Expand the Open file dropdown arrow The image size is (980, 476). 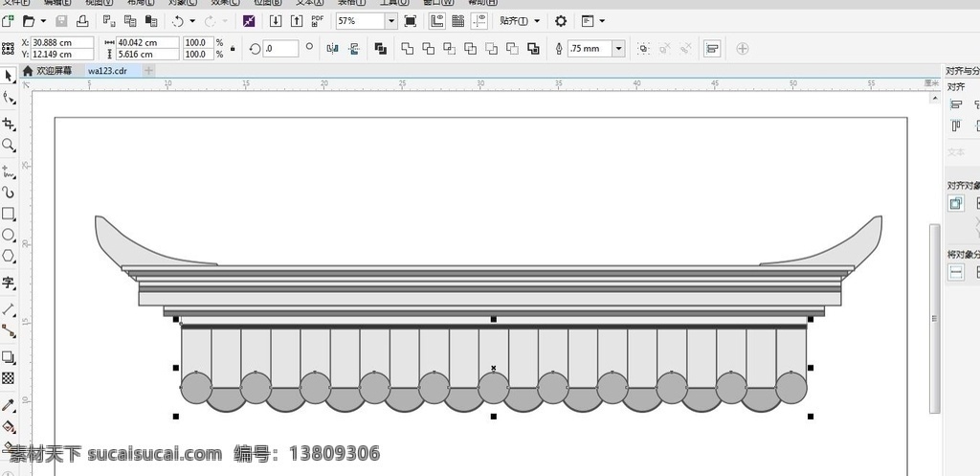pos(43,21)
